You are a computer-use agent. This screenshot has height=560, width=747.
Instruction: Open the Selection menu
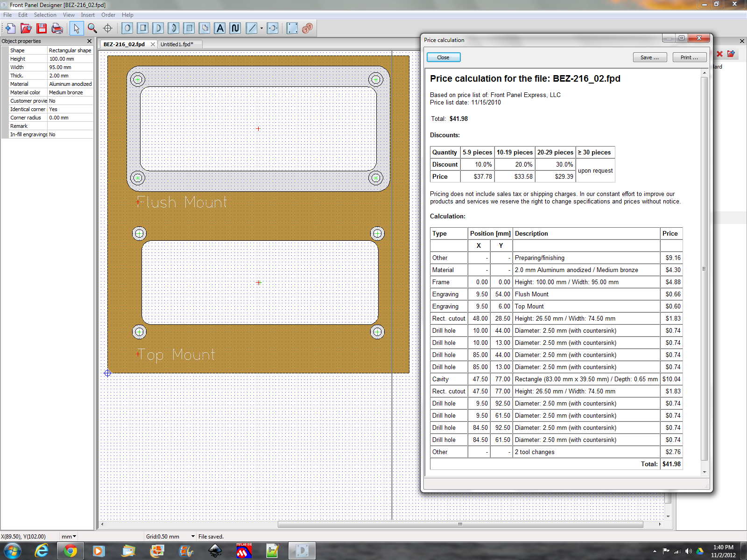[x=45, y=15]
